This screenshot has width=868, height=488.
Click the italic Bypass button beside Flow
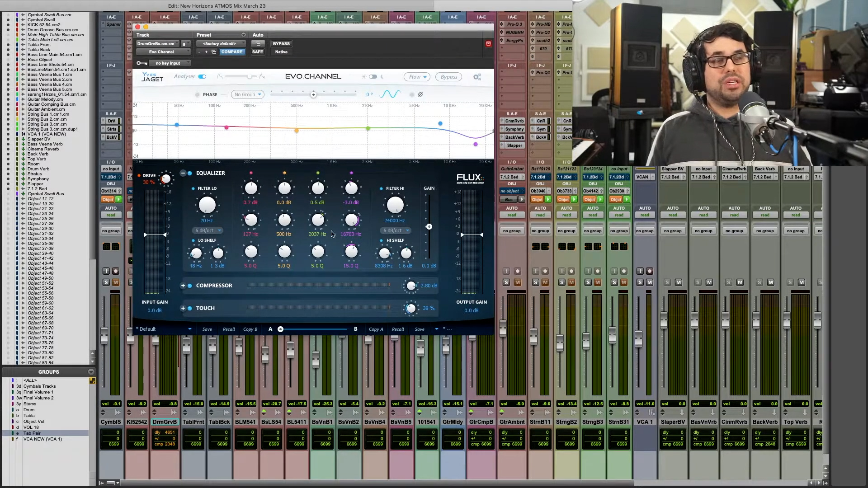click(449, 77)
